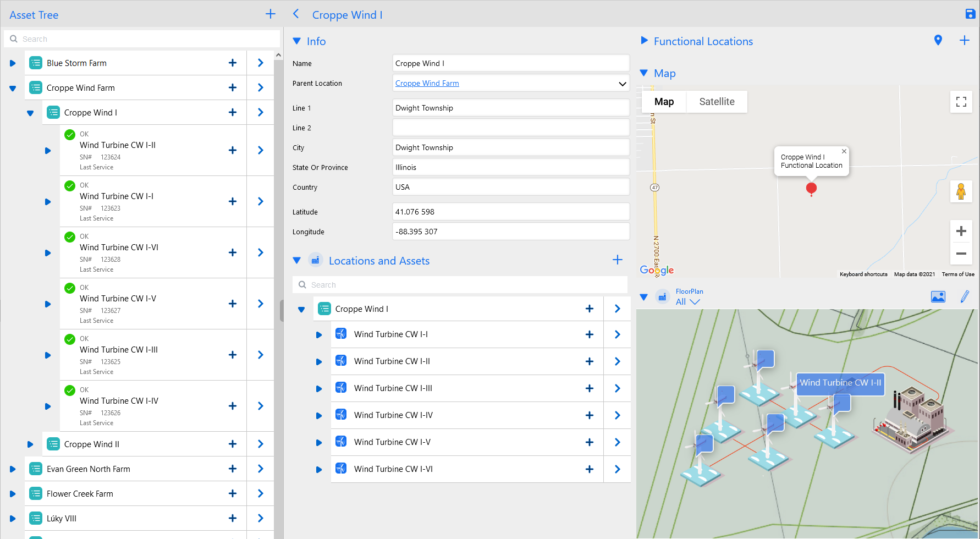Click plus icon in Asset Tree header
980x539 pixels.
(x=271, y=14)
